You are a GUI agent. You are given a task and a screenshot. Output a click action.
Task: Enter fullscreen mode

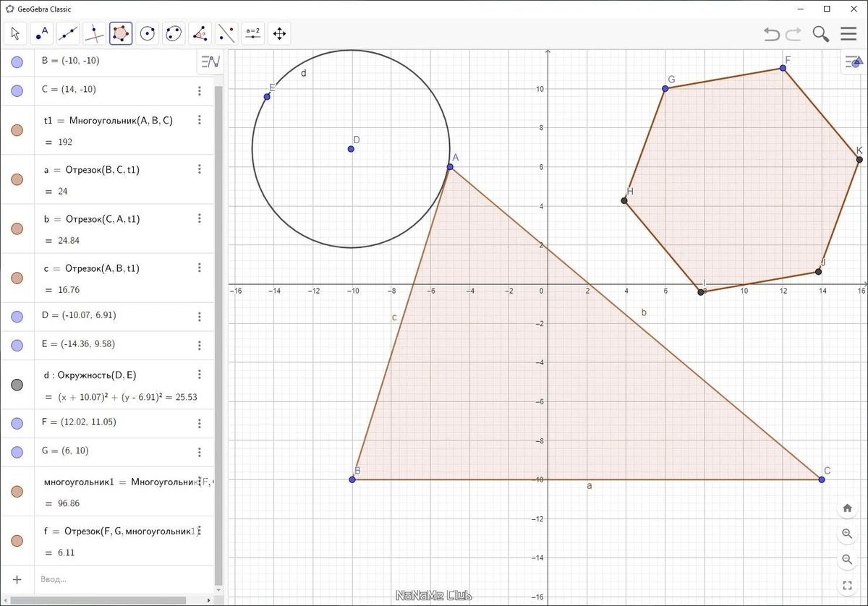(847, 585)
